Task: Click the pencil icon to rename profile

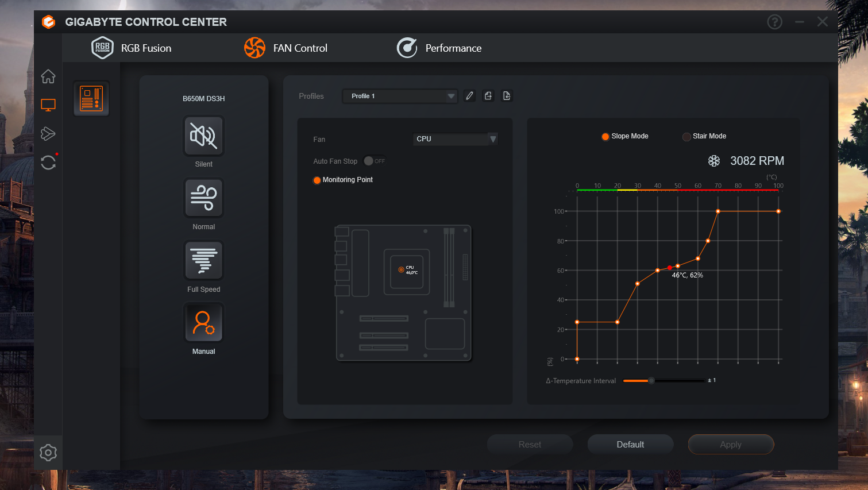Action: (470, 96)
